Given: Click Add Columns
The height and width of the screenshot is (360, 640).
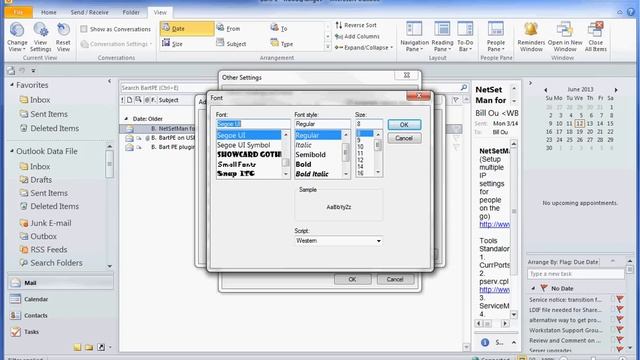Looking at the screenshot, I should click(x=357, y=36).
